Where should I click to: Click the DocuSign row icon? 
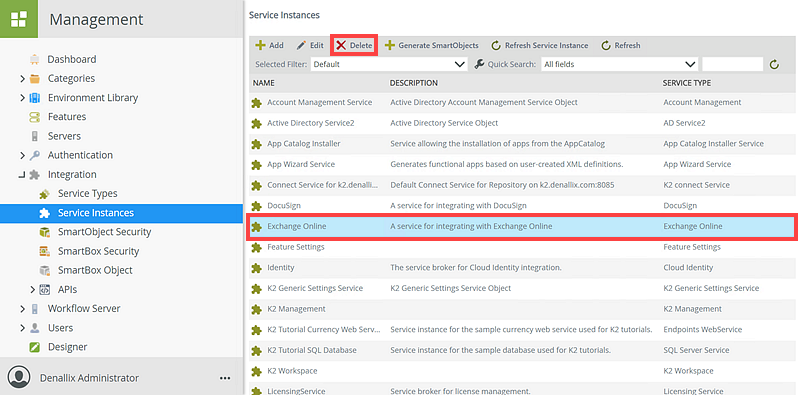coord(256,206)
